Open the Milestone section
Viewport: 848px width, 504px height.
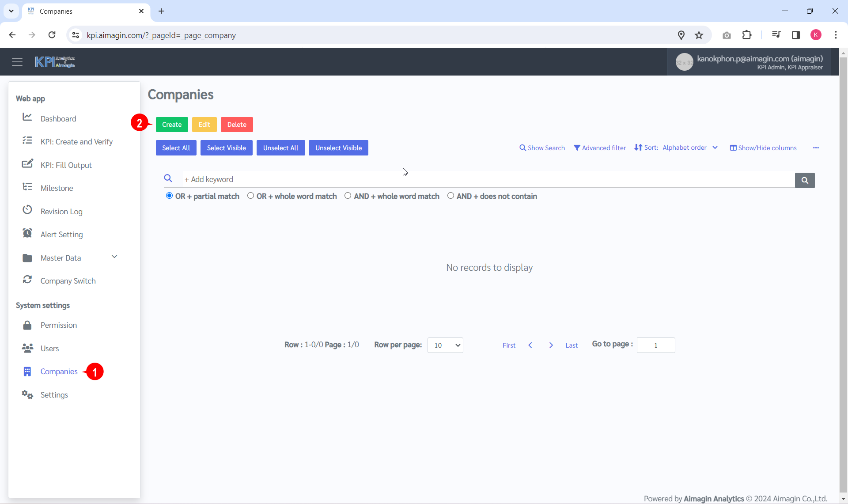pos(57,188)
